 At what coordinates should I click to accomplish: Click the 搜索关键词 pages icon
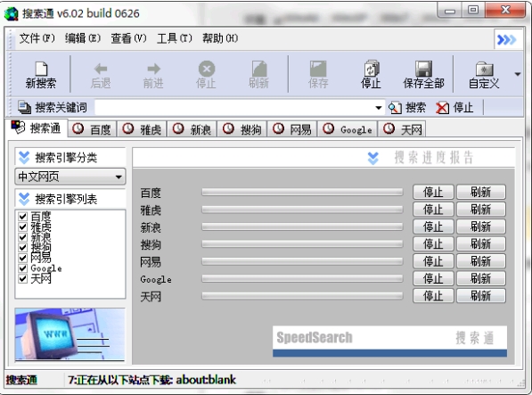(24, 108)
